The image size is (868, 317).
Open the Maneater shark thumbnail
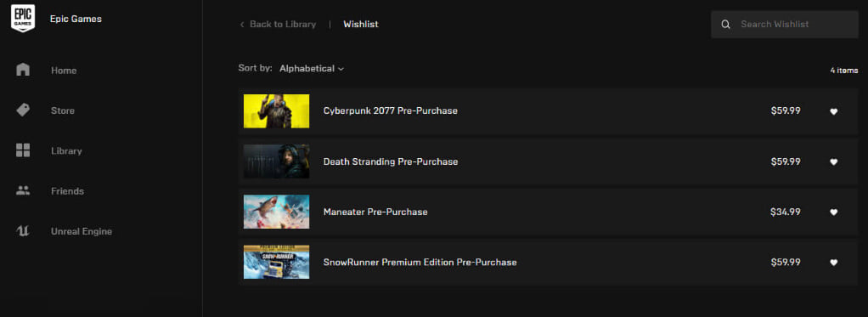[x=276, y=212]
